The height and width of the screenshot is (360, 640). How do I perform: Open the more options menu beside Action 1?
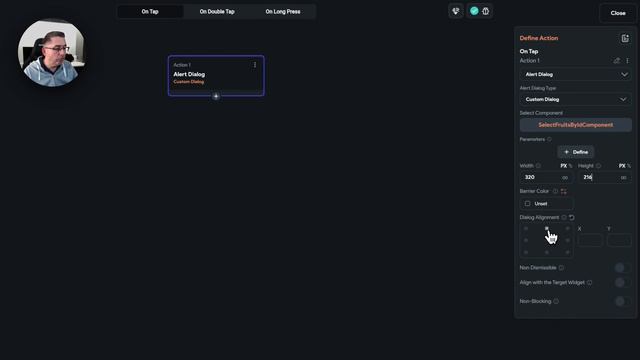pos(627,60)
